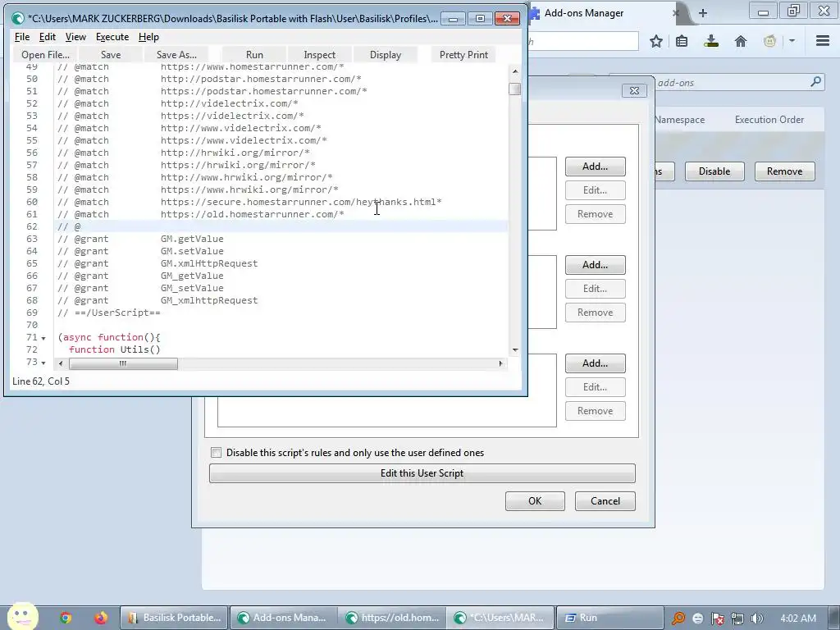
Task: Click scroll up arrow in editor
Action: pos(515,71)
